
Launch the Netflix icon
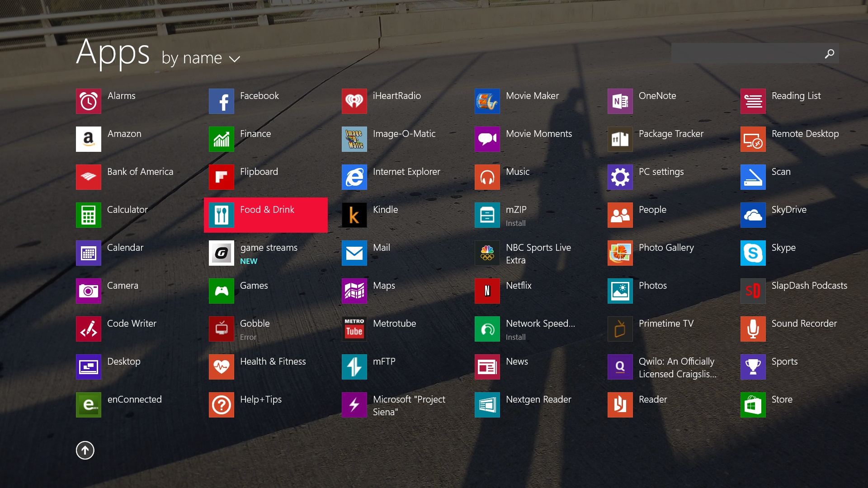(487, 291)
